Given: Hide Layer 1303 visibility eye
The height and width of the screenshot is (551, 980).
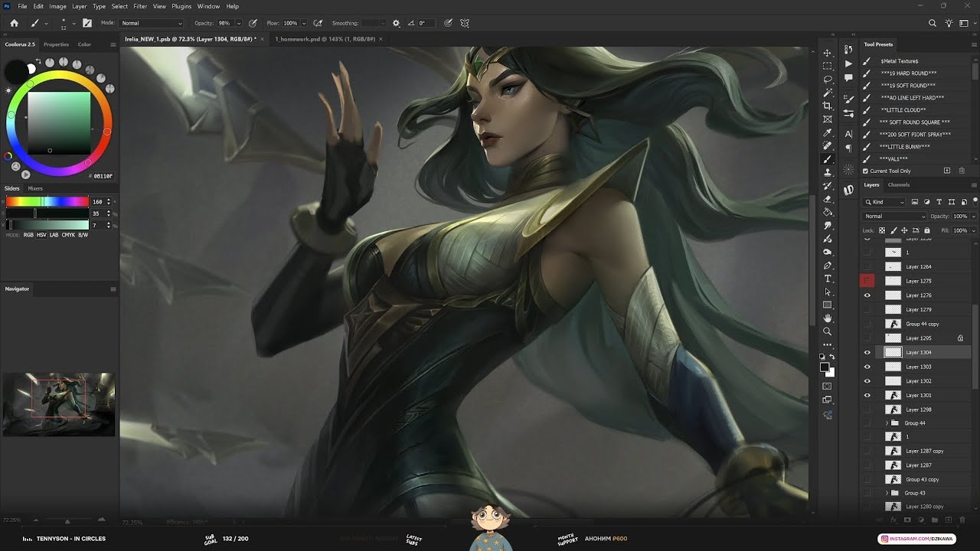Looking at the screenshot, I should point(867,367).
